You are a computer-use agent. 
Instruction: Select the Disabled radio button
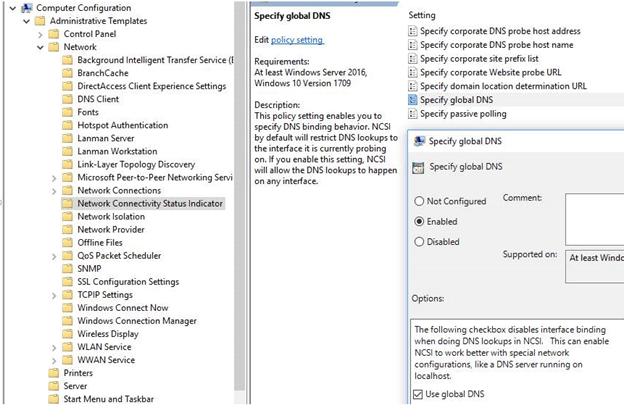point(419,242)
